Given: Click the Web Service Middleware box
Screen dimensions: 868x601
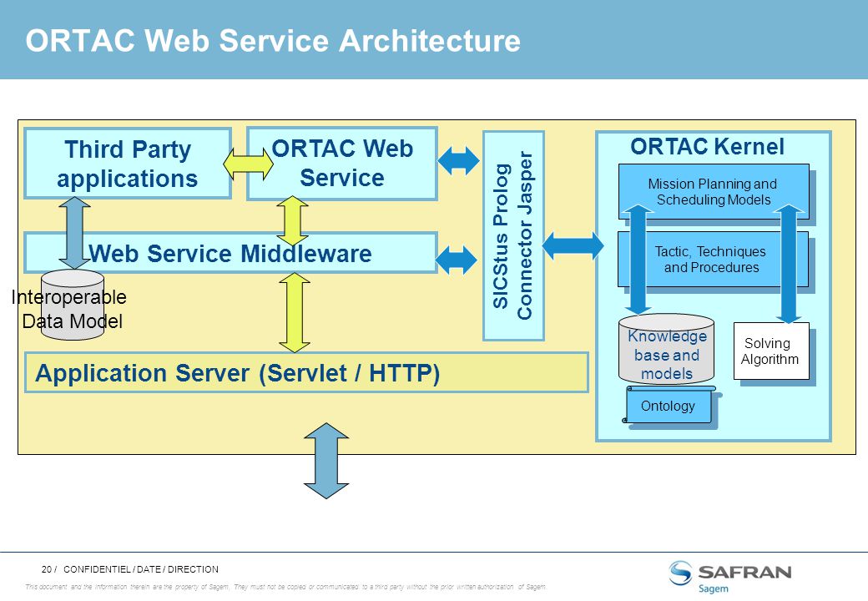Looking at the screenshot, I should click(230, 253).
